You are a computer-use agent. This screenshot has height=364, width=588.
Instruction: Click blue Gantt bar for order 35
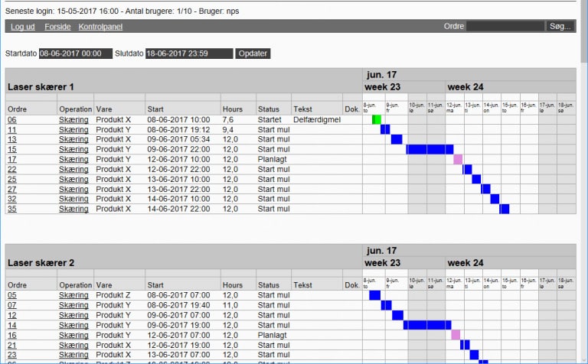[504, 209]
